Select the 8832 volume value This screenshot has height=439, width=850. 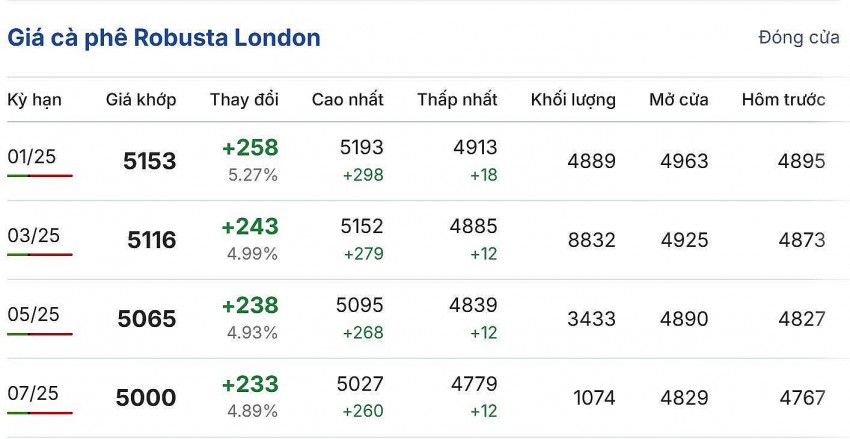pyautogui.click(x=591, y=240)
